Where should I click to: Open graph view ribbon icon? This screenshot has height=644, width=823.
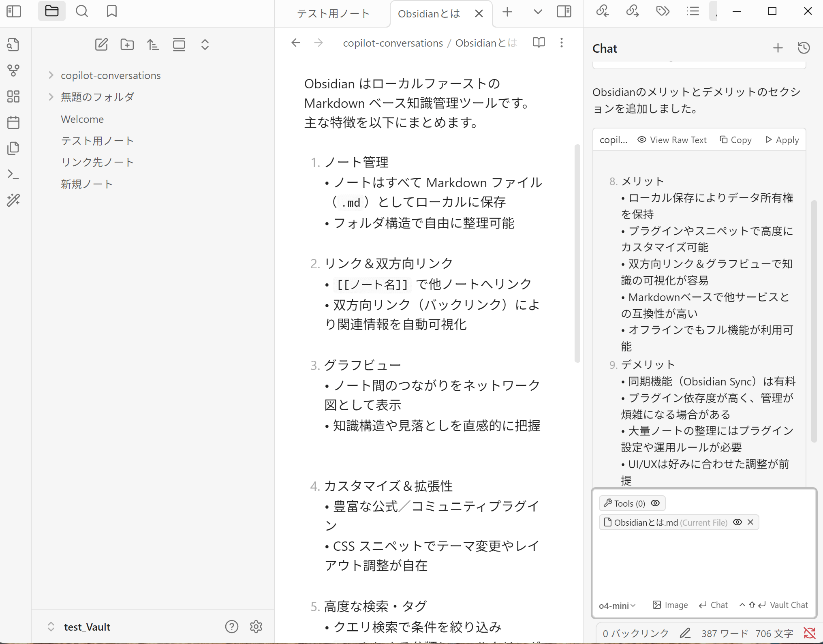[x=13, y=71]
